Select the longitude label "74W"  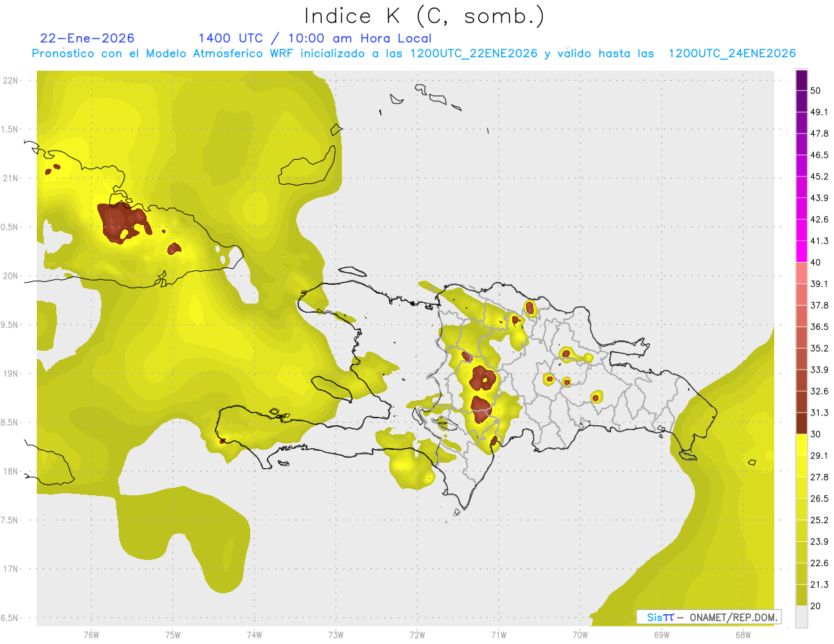click(254, 635)
